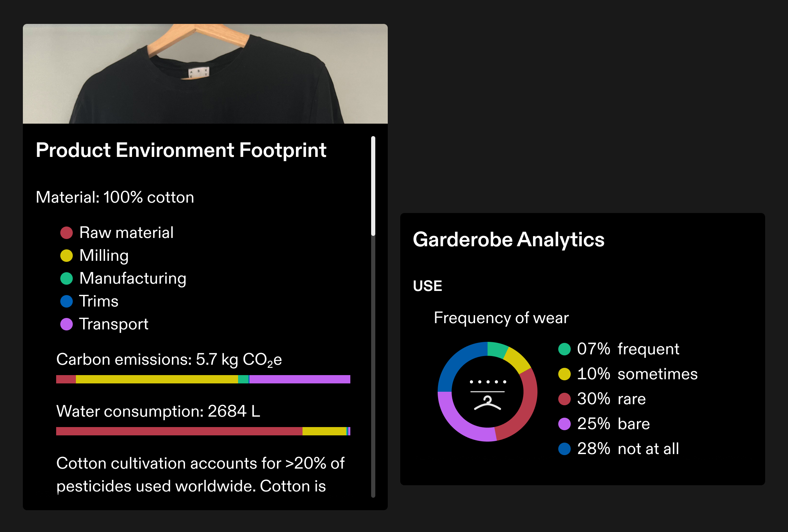Viewport: 788px width, 532px height.
Task: Select the '30% rare' legend entry
Action: click(602, 399)
